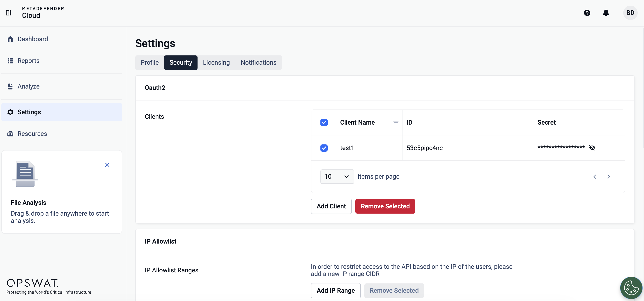Open the items per page dropdown
The image size is (644, 301).
tap(337, 177)
